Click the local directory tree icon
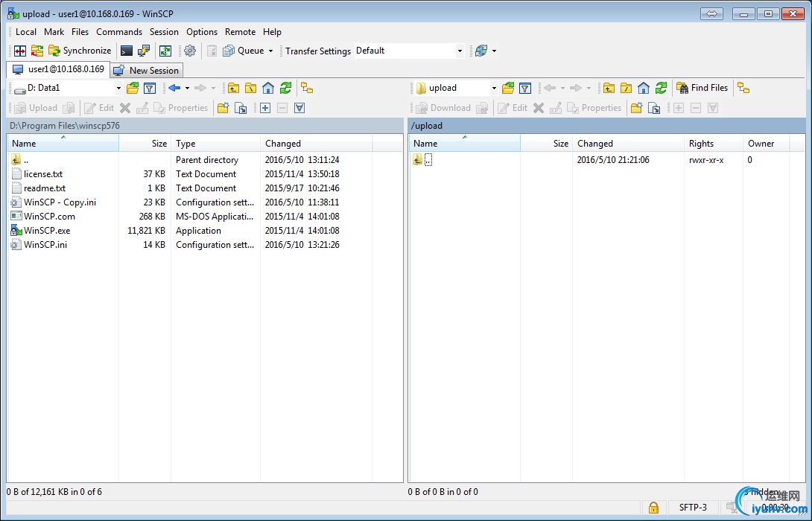 (x=307, y=89)
